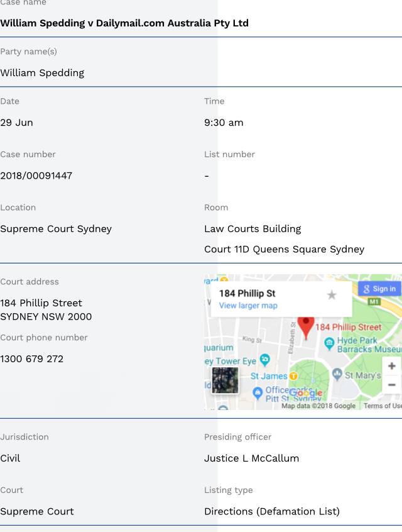Viewport: 402px width, 532px height.
Task: Click the case name heading text
Action: tap(124, 23)
